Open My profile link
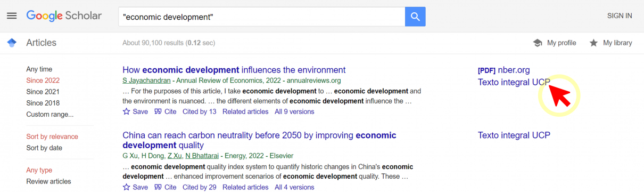This screenshot has width=644, height=192. 562,43
